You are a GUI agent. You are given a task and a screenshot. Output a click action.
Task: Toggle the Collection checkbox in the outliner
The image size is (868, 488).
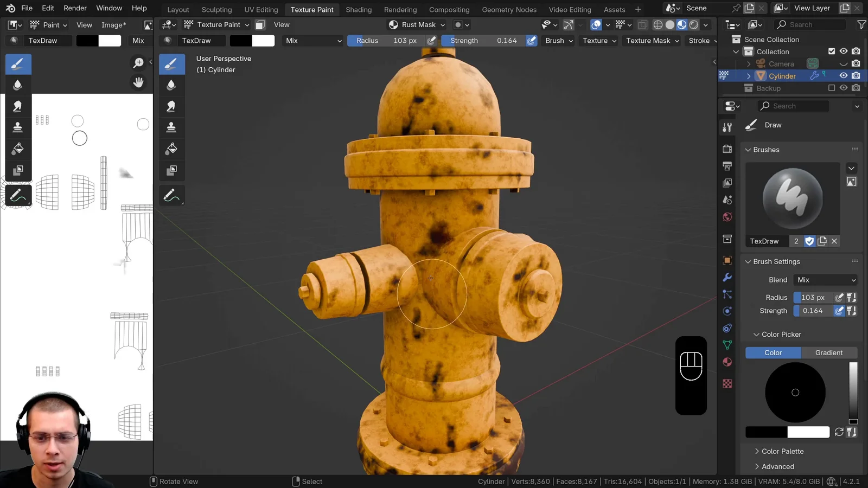coord(831,52)
